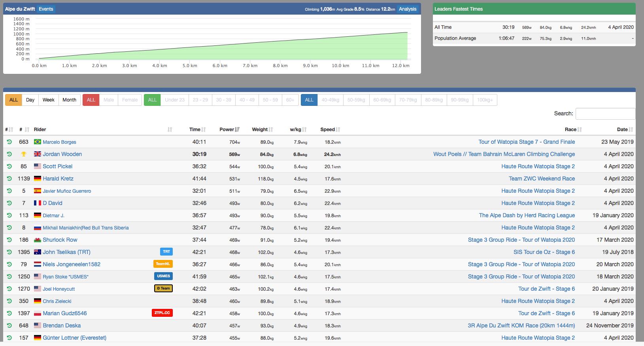The height and width of the screenshot is (346, 644).
Task: Click ZTPL.CC red team badge
Action: coord(162,313)
